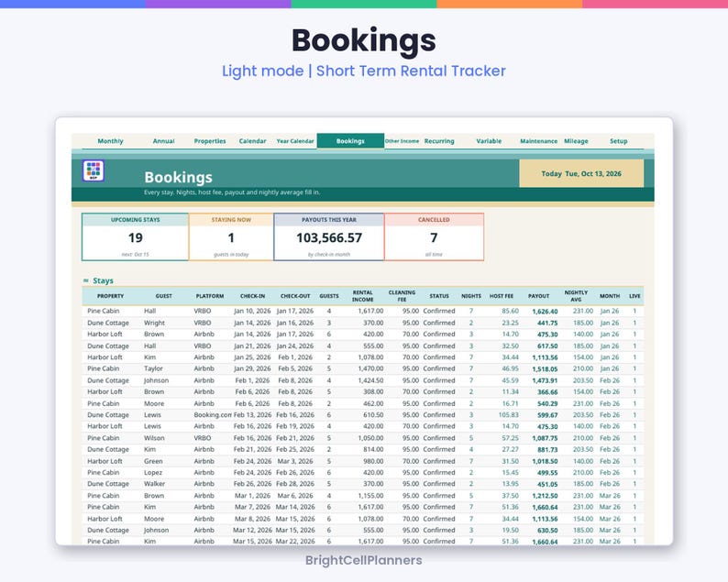Click the active Bookings tab
728x582 pixels.
click(x=350, y=141)
